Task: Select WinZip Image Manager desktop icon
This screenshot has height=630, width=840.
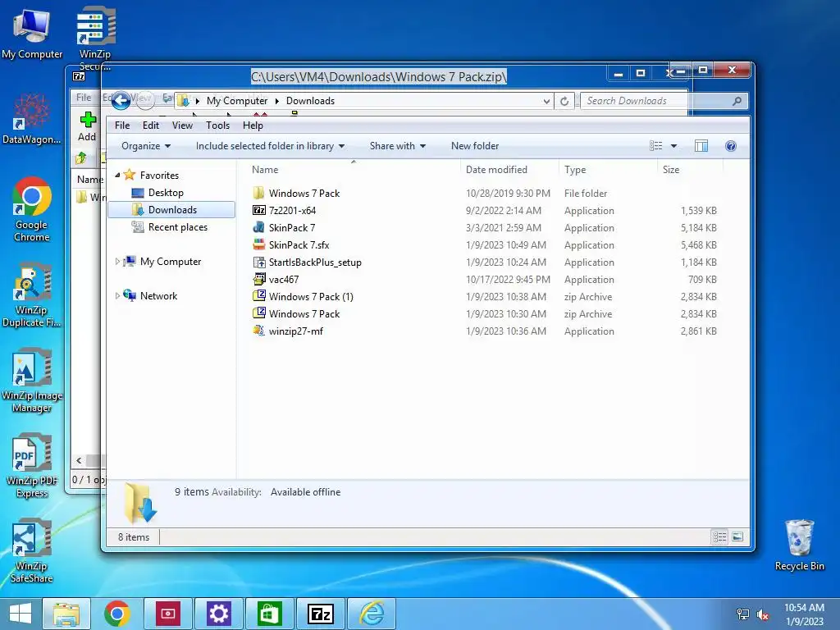Action: (32, 381)
